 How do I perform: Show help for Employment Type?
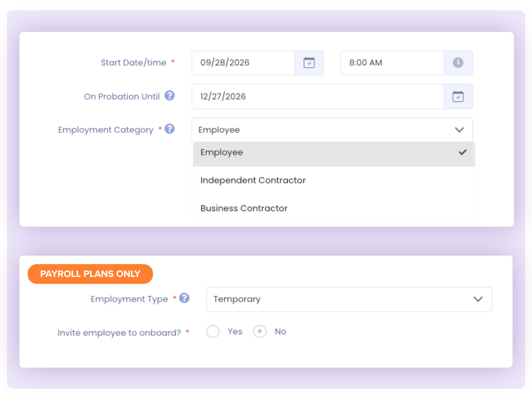point(184,298)
